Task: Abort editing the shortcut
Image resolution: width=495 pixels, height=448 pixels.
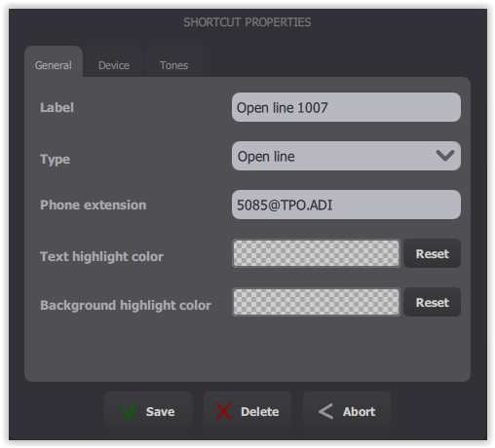Action: coord(347,411)
